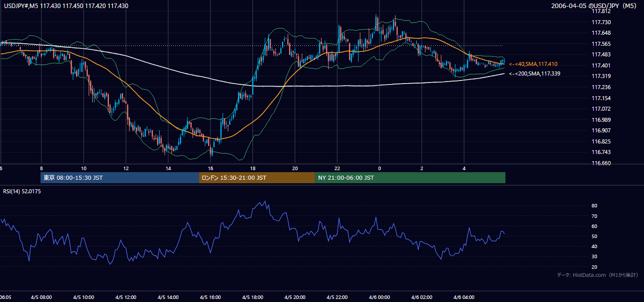This screenshot has height=302, width=644.
Task: Click price axis label 117.483
Action: point(601,54)
